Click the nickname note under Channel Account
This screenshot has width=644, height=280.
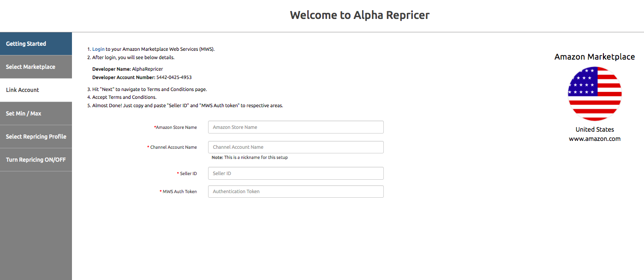point(250,158)
